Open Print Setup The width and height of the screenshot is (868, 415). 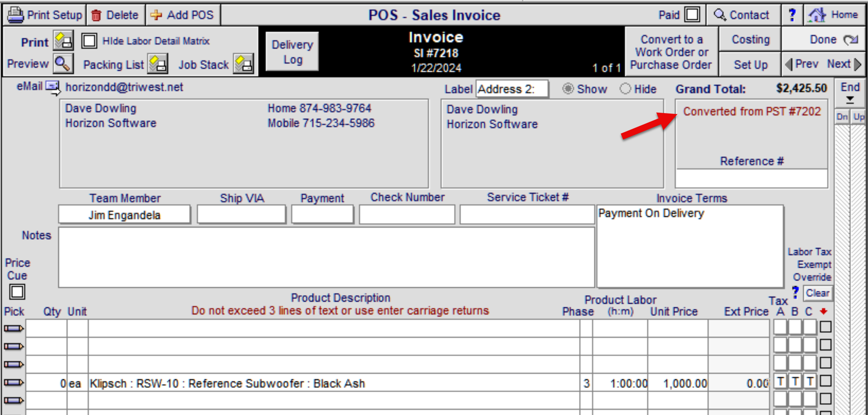(45, 15)
